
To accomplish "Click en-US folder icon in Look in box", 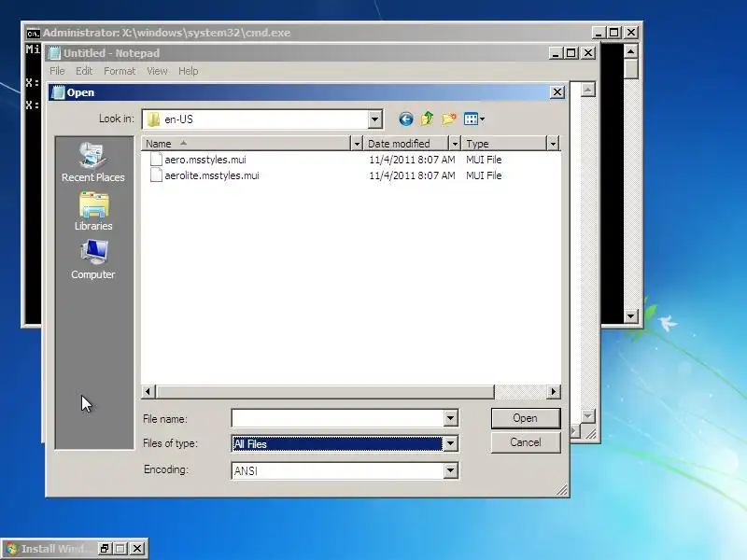I will pyautogui.click(x=153, y=119).
